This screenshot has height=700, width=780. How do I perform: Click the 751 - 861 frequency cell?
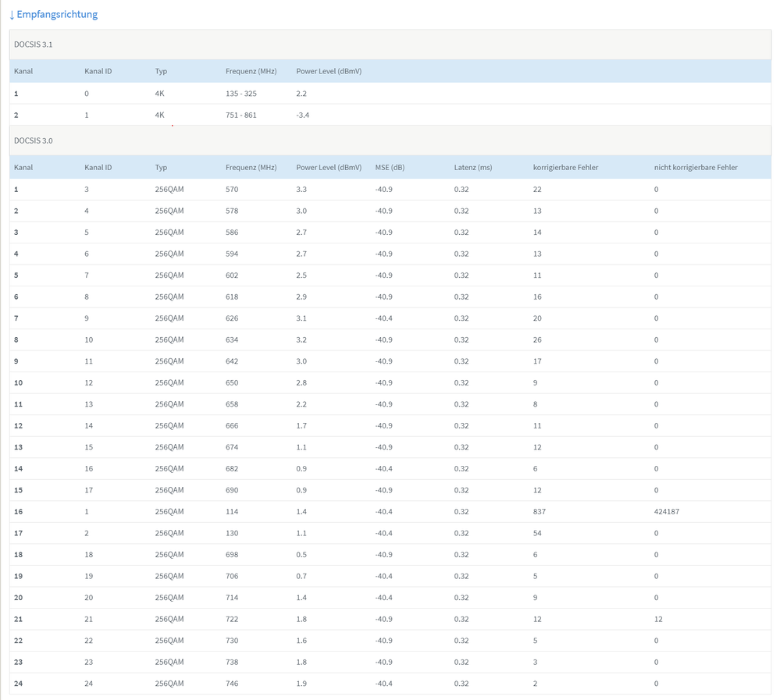[240, 115]
